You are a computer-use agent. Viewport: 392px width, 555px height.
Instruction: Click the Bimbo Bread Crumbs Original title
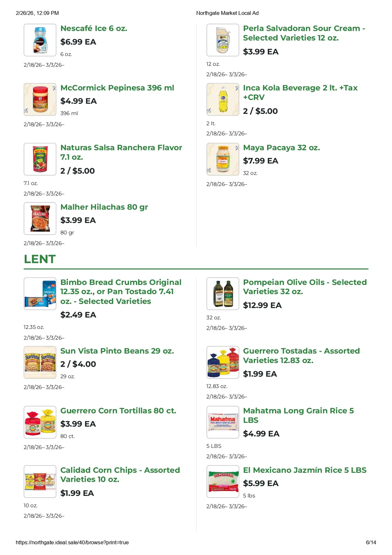pos(121,292)
